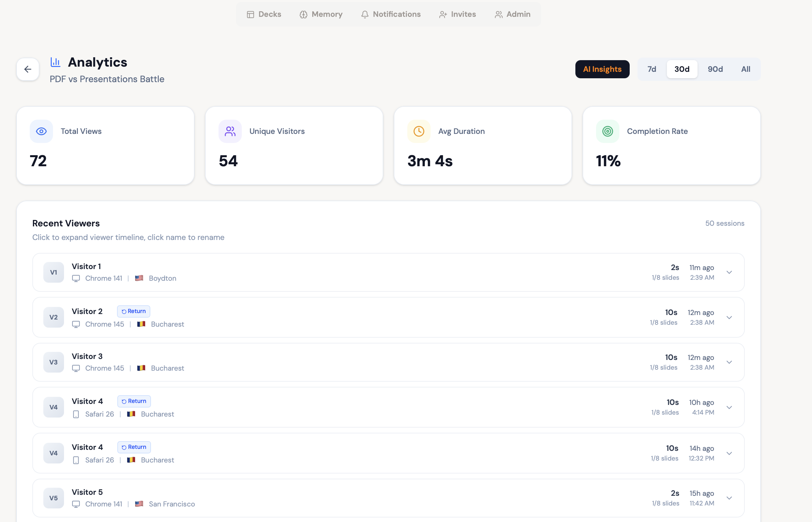Screen dimensions: 812x522
Task: Expand the Visitor 3 session row
Action: 729,362
